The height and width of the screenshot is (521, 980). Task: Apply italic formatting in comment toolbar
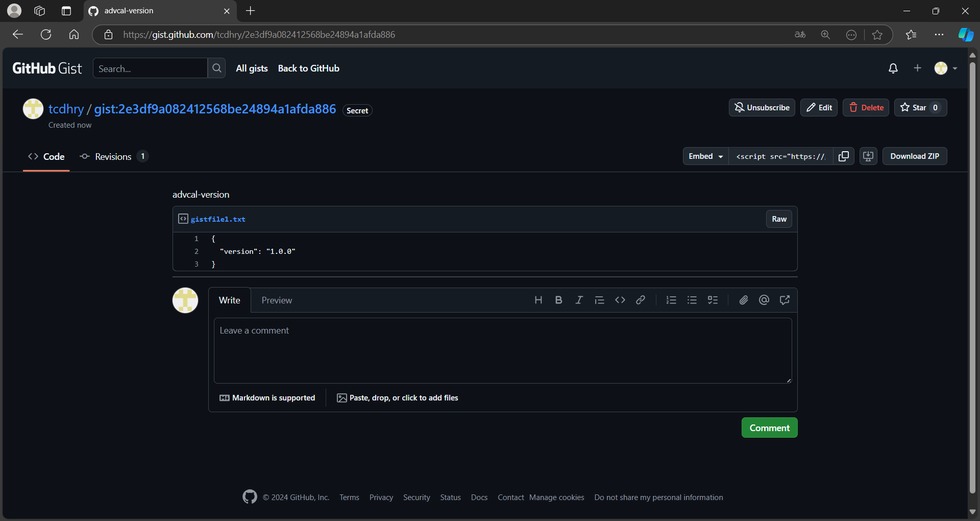coord(579,300)
